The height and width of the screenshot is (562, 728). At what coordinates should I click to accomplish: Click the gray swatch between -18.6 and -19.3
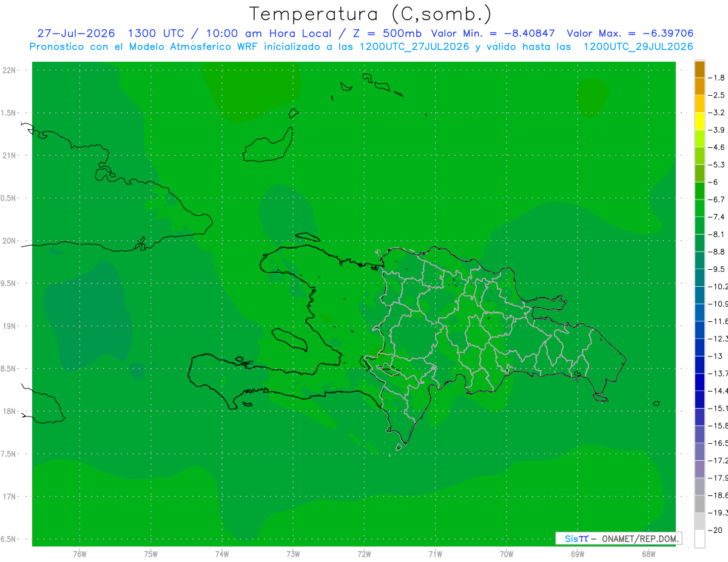pos(699,504)
